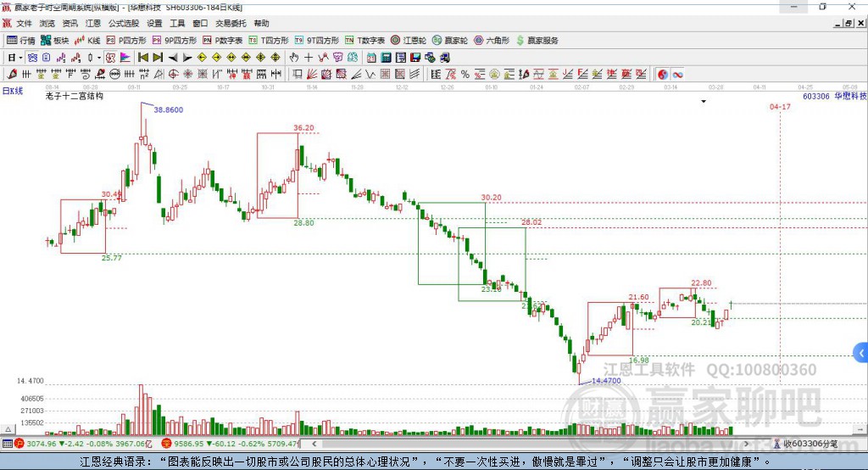Open the P四方形 tool

pyautogui.click(x=126, y=41)
